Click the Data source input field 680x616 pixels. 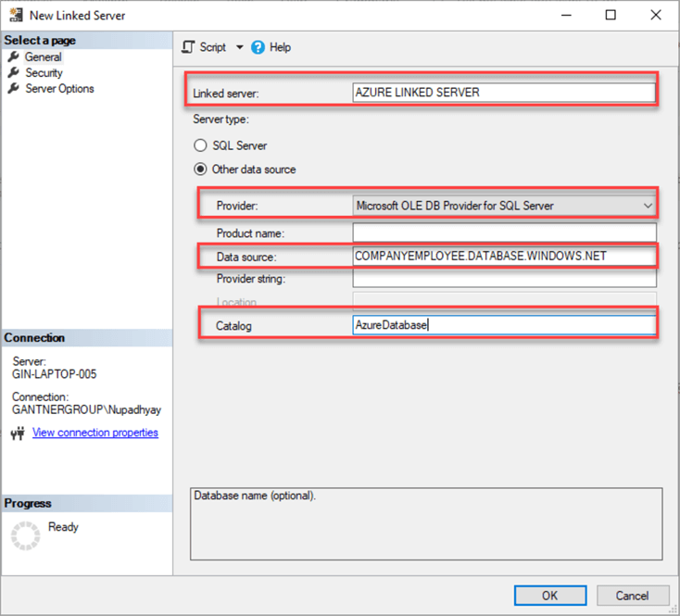[504, 257]
